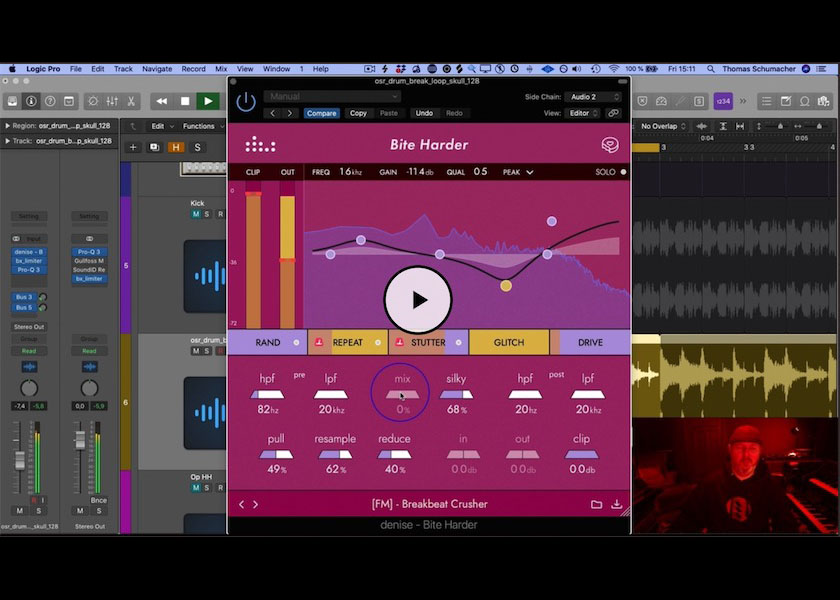Click the red icon on STUTTER tab

tap(399, 342)
